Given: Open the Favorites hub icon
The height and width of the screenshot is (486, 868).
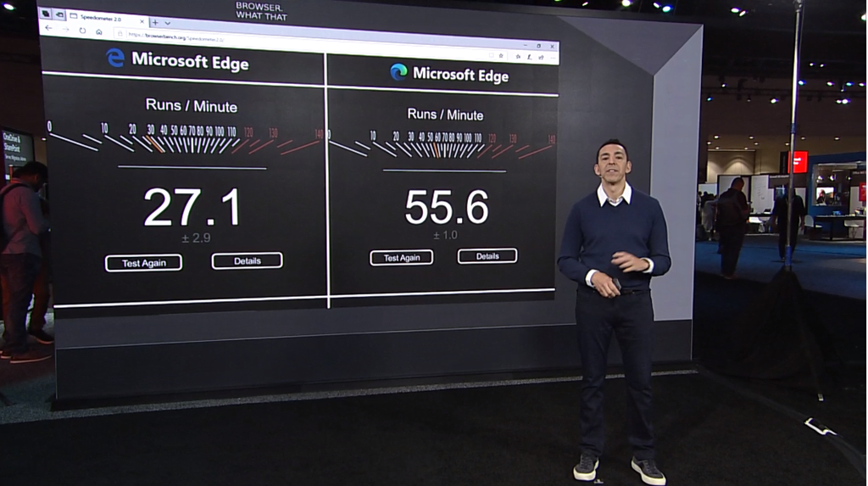Looking at the screenshot, I should [518, 57].
